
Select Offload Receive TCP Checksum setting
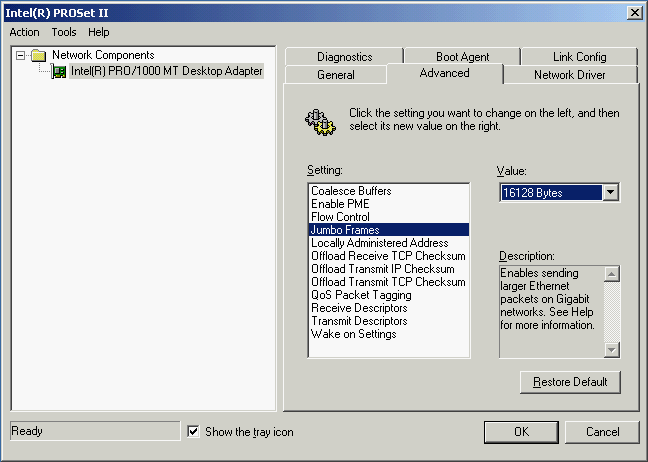click(389, 256)
